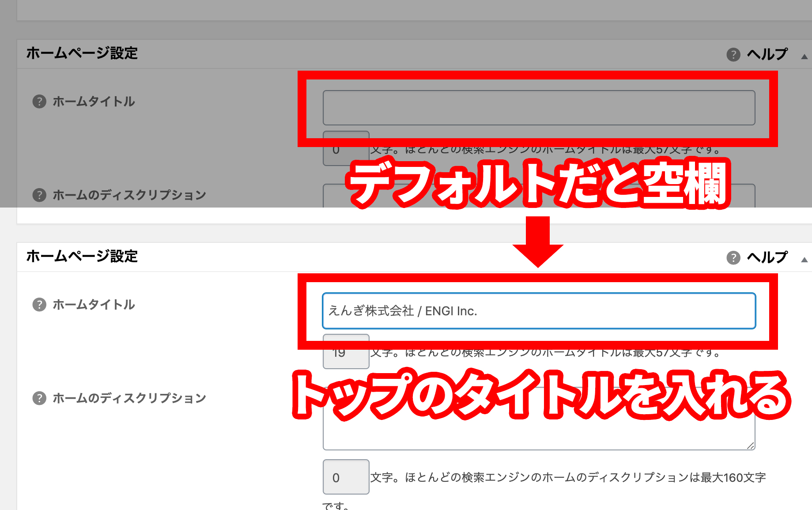Viewport: 812px width, 510px height.
Task: Collapse the lower ホームページ設定 panel using its triangle
Action: click(804, 260)
